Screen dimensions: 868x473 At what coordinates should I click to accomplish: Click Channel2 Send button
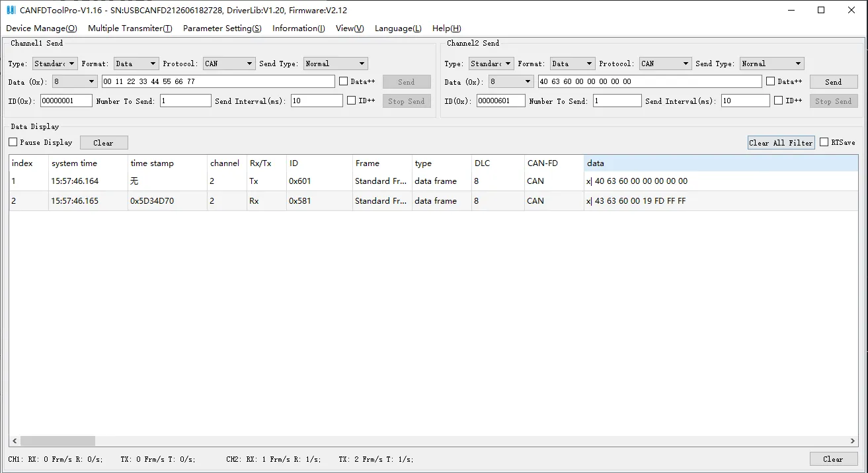(834, 82)
